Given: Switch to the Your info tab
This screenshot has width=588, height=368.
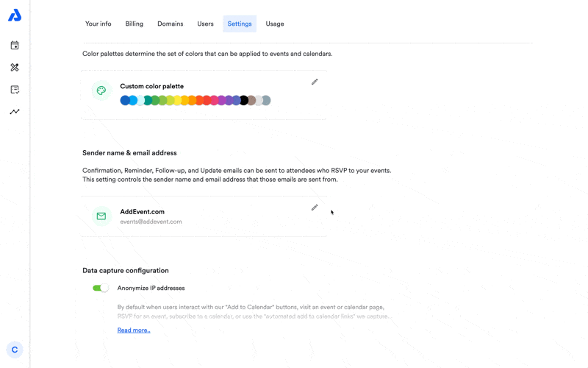Looking at the screenshot, I should 98,24.
